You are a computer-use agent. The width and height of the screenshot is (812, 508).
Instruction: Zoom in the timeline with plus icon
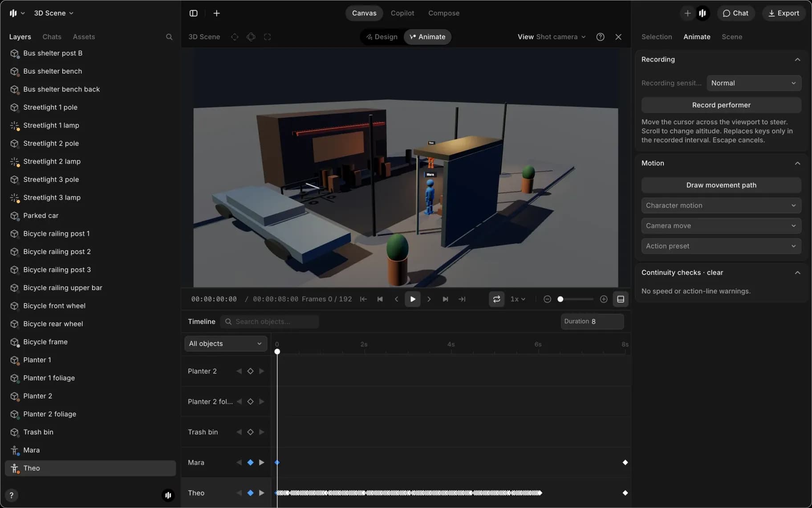pyautogui.click(x=604, y=299)
